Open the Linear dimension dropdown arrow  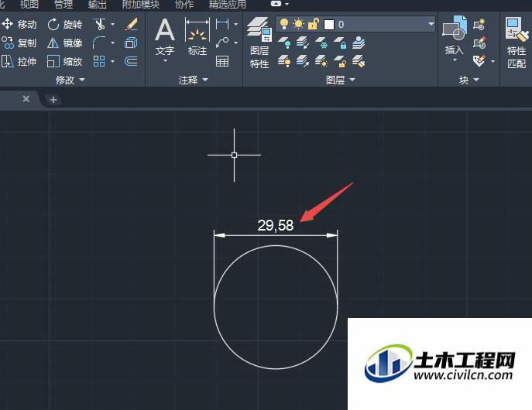[x=236, y=25]
